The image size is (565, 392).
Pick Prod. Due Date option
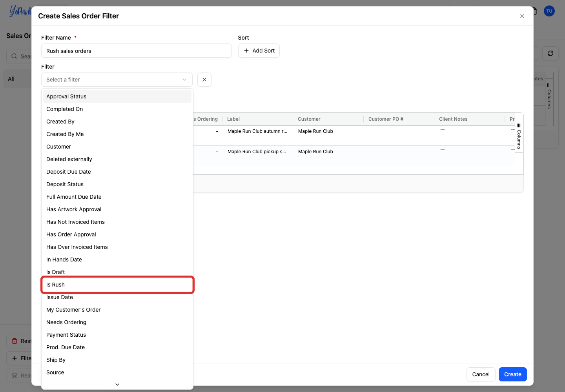click(x=117, y=347)
